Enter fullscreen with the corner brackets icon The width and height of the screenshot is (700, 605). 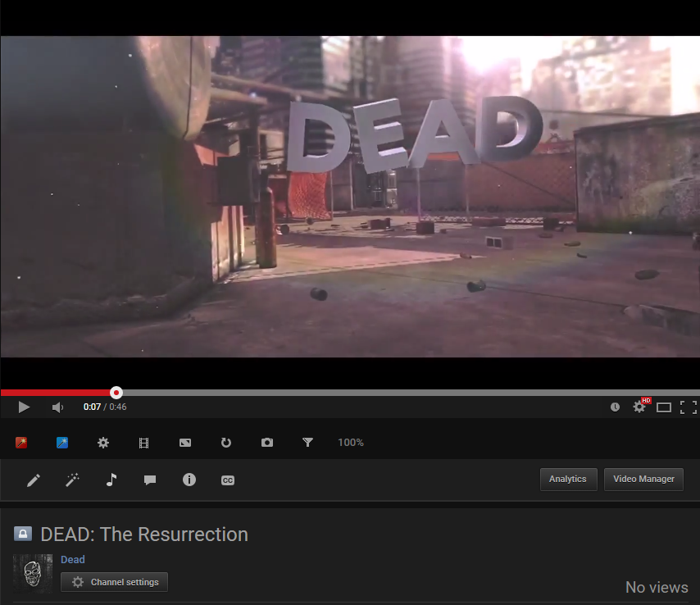689,407
